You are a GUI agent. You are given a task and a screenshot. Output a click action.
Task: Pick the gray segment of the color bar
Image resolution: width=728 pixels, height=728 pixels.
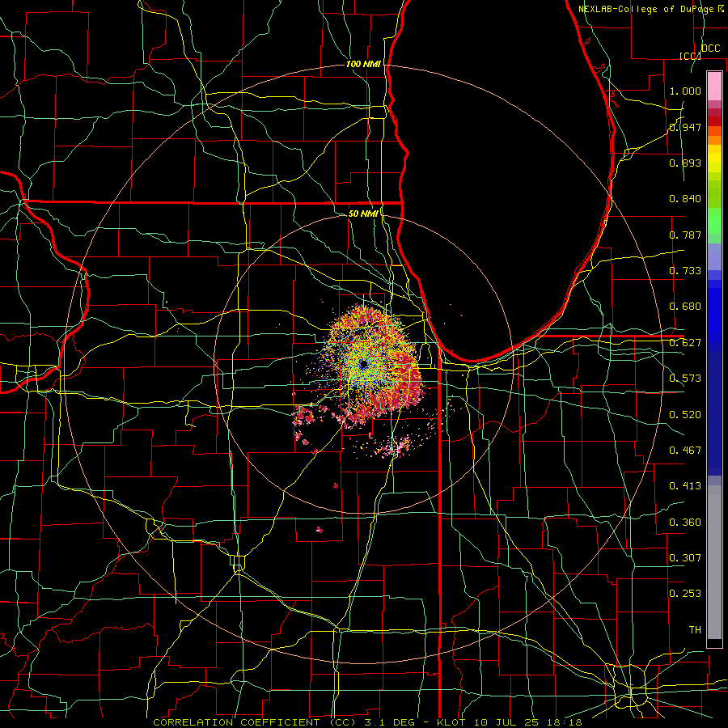click(x=714, y=562)
